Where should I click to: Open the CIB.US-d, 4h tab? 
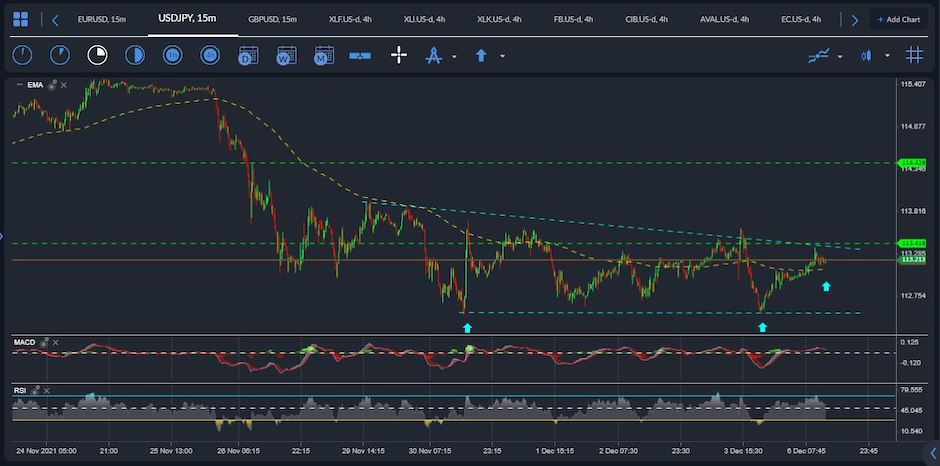click(646, 20)
